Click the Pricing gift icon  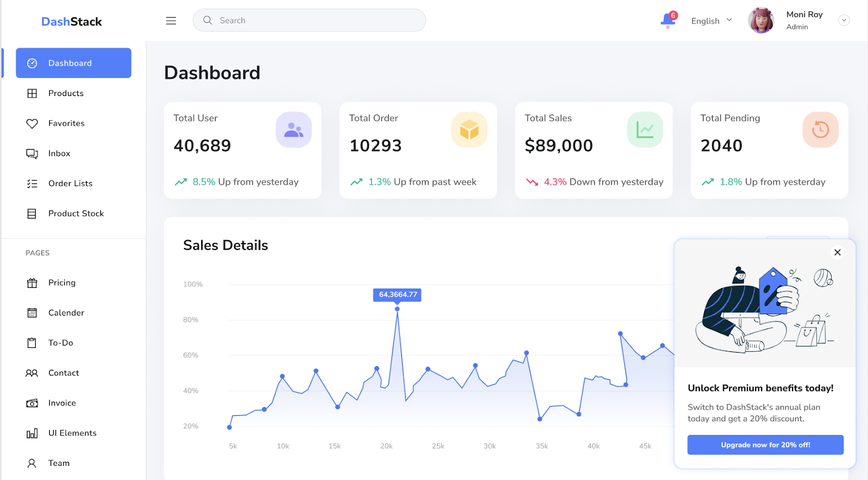(x=32, y=283)
